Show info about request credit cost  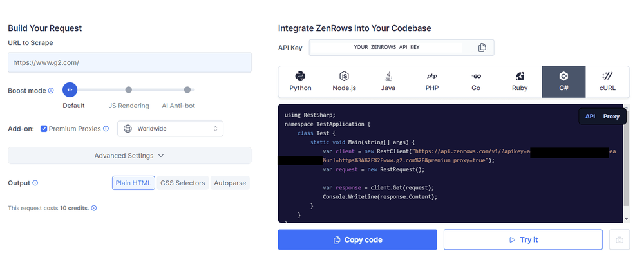93,208
